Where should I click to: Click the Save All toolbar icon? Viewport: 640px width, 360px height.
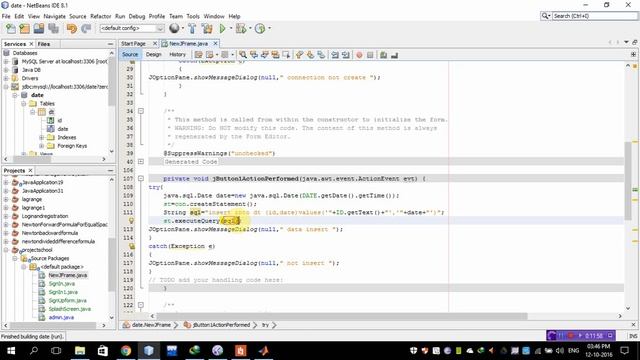[53, 28]
